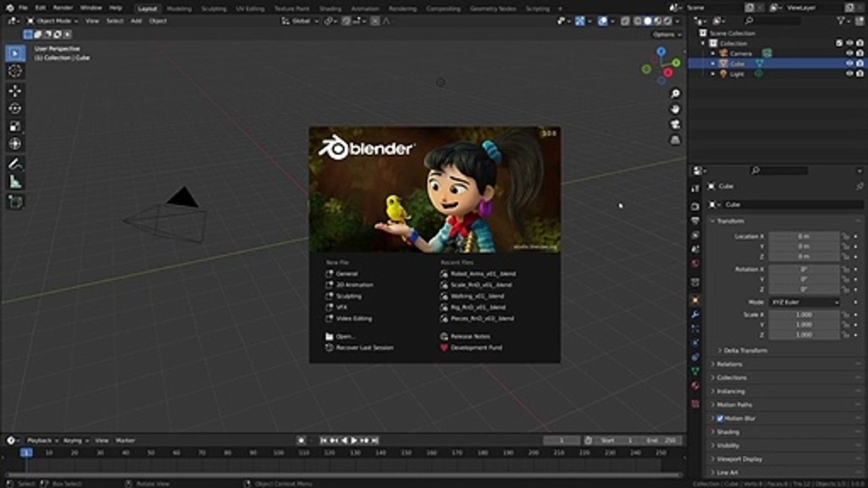
Task: Open the Render menu
Action: point(62,8)
